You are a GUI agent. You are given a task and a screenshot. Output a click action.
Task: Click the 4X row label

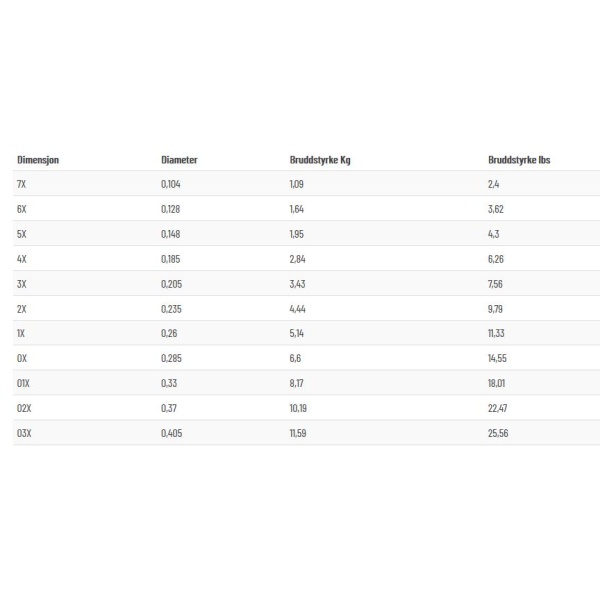21,259
